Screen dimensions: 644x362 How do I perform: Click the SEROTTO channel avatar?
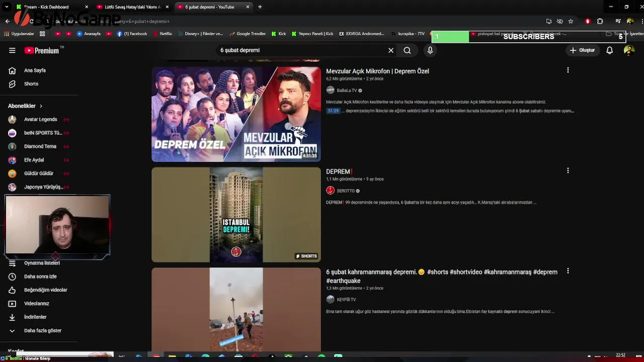330,191
